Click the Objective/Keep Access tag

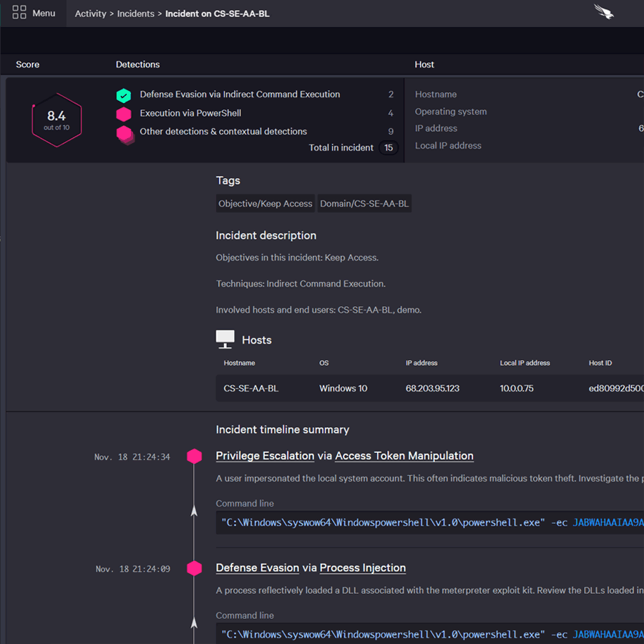(265, 204)
